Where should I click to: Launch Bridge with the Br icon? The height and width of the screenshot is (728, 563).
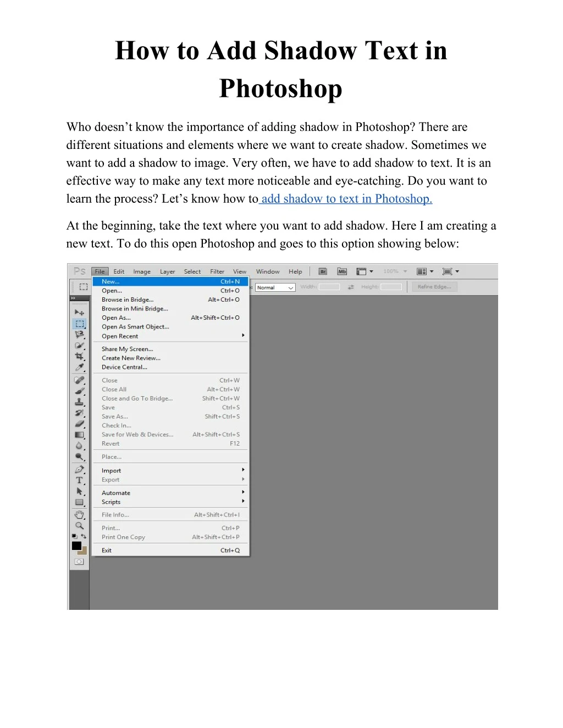[x=323, y=271]
